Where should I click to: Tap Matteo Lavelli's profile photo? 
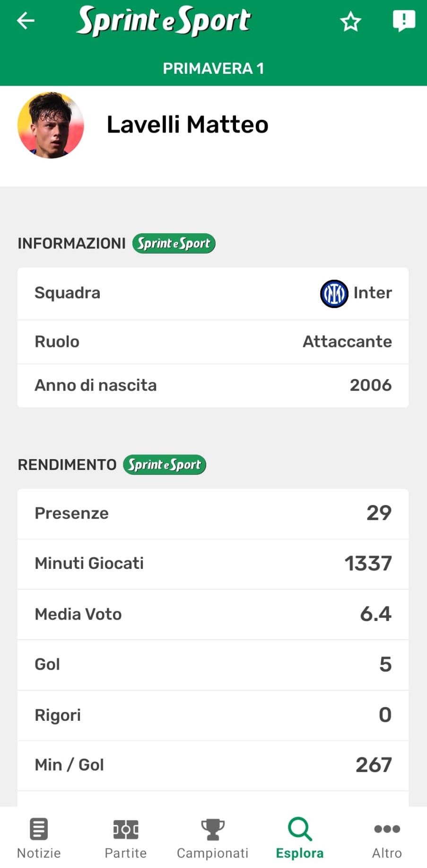[x=51, y=125]
